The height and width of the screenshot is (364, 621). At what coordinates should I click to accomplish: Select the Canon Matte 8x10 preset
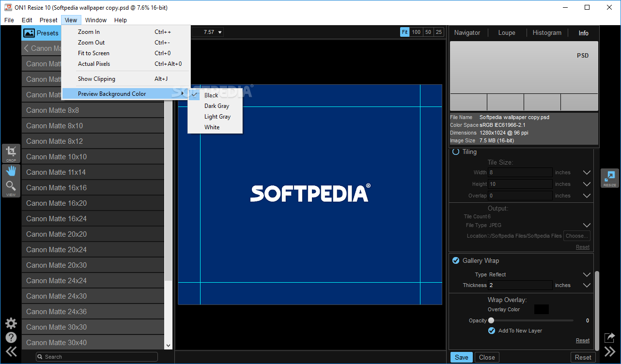point(93,126)
